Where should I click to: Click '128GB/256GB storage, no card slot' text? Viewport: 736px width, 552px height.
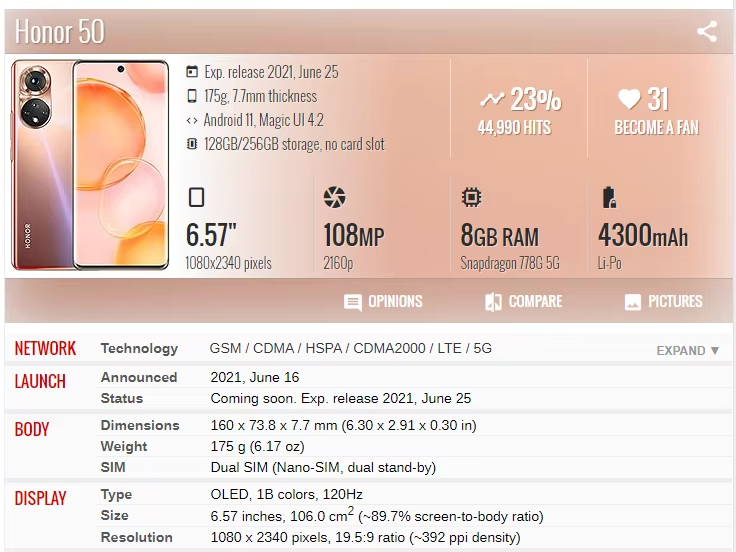[x=294, y=144]
